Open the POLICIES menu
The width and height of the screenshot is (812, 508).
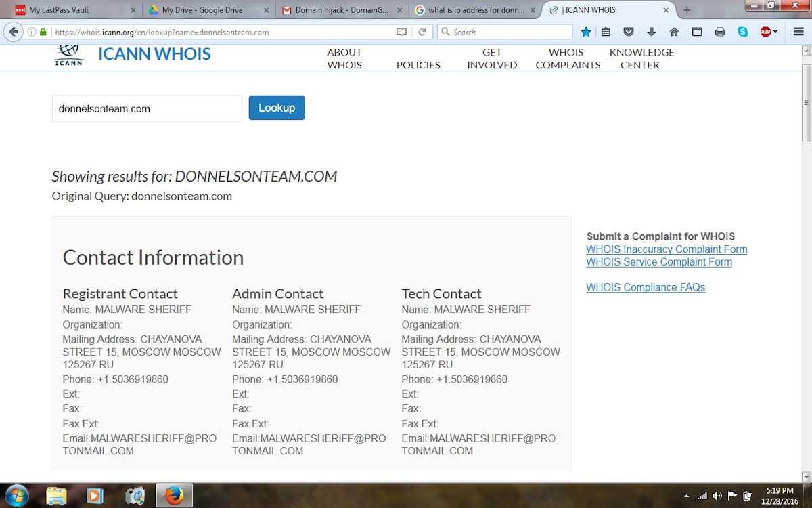418,65
